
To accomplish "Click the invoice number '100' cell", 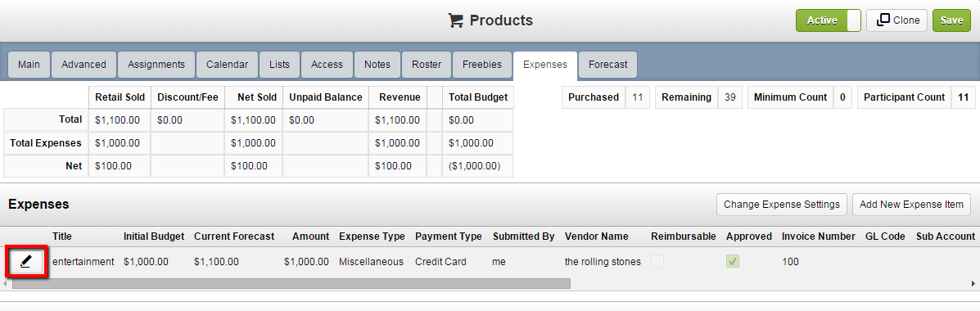I will coord(791,262).
